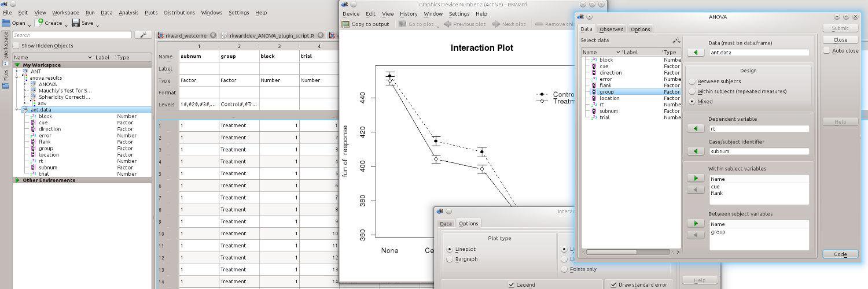This screenshot has height=289, width=868.
Task: Add selection to Between subject variables
Action: (x=696, y=223)
